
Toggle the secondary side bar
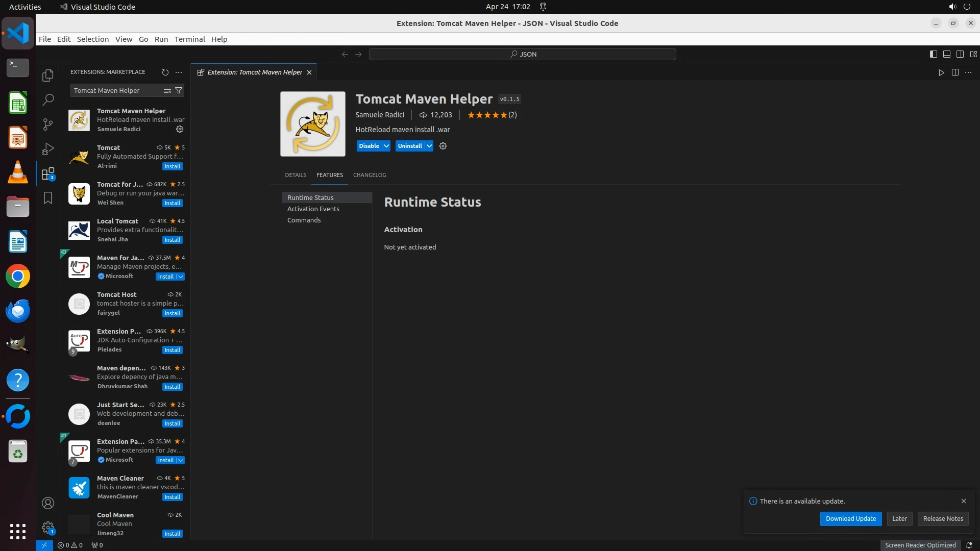(960, 54)
